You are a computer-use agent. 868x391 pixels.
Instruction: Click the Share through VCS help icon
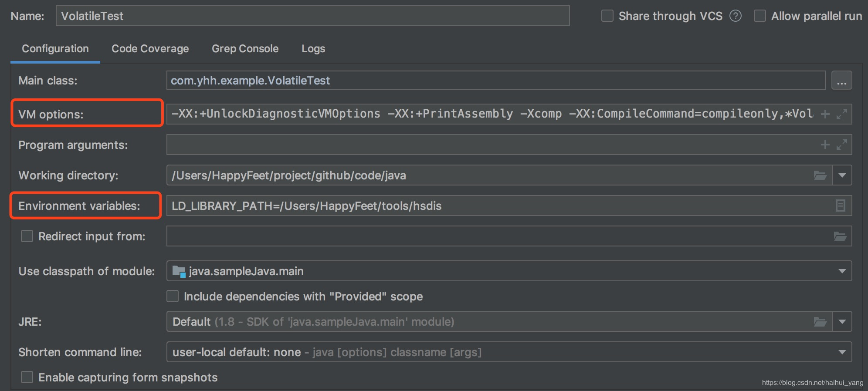[736, 16]
